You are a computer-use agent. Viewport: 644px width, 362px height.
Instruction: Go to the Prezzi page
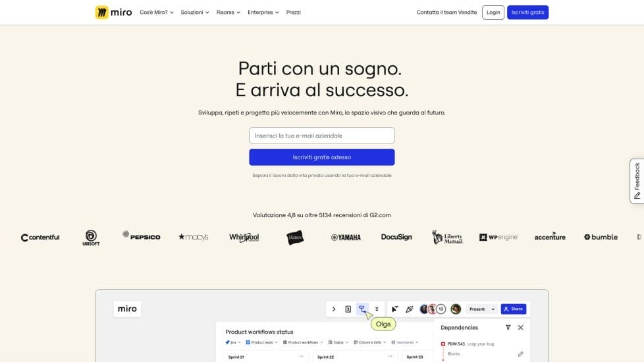click(x=294, y=13)
